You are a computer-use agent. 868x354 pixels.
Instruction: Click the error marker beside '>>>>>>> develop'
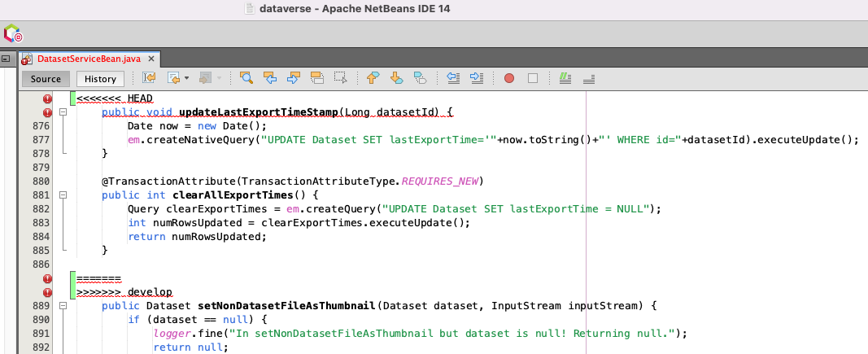[x=48, y=292]
